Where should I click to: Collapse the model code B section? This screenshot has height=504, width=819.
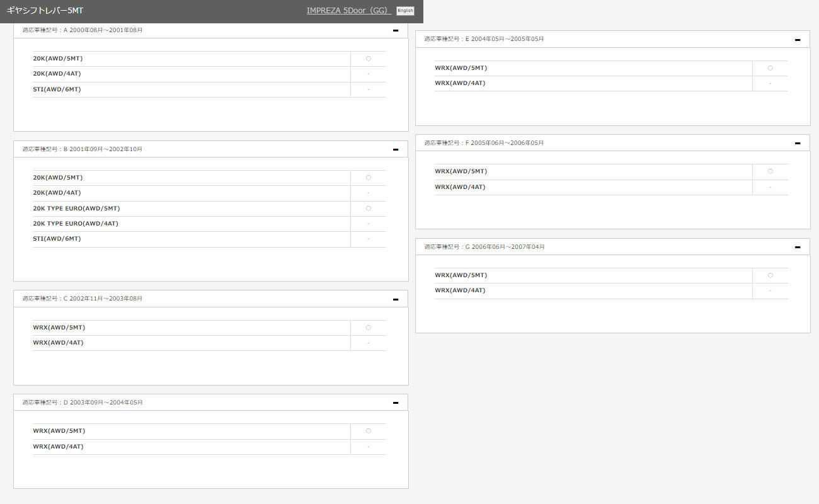pos(395,149)
